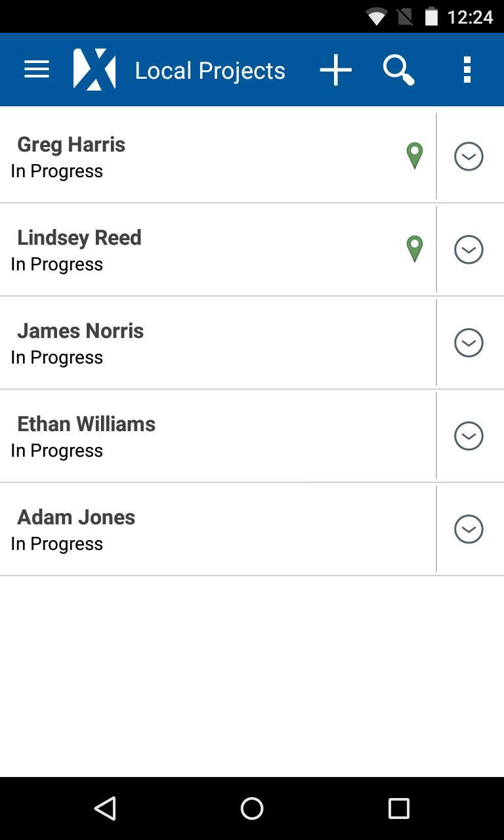Screen dimensions: 504x840
Task: Tap the Xactimate app logo
Action: (94, 70)
